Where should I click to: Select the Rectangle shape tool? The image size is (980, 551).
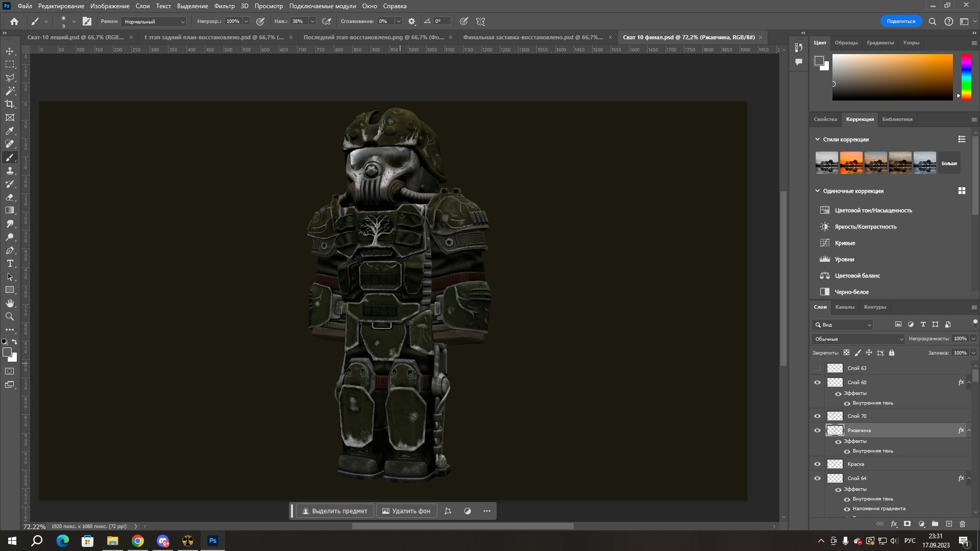click(10, 290)
